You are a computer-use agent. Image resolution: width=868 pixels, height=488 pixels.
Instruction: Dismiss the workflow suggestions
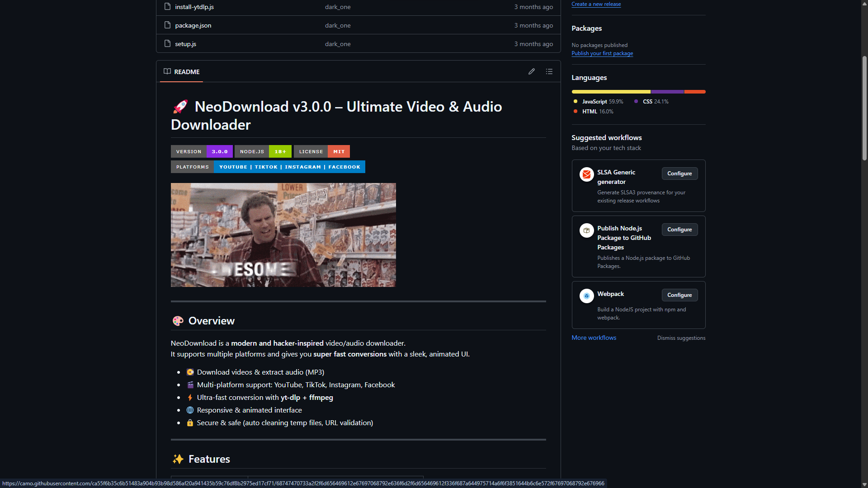(681, 338)
